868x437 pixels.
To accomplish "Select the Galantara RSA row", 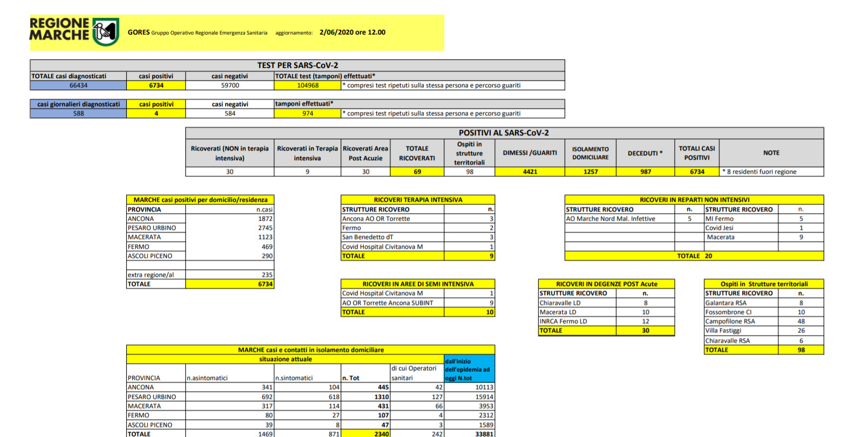I will (764, 303).
